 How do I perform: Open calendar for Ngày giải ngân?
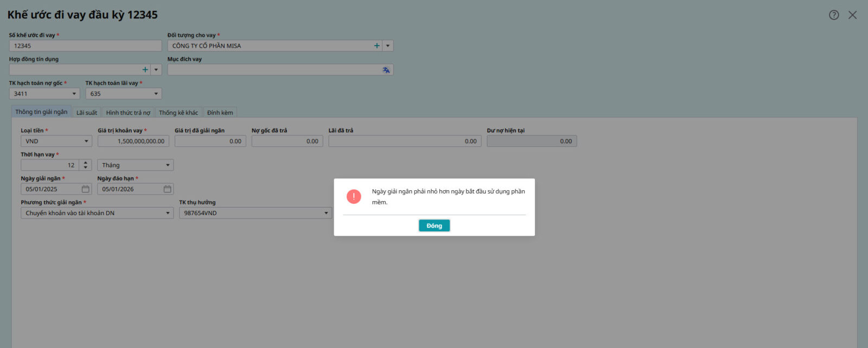click(85, 189)
